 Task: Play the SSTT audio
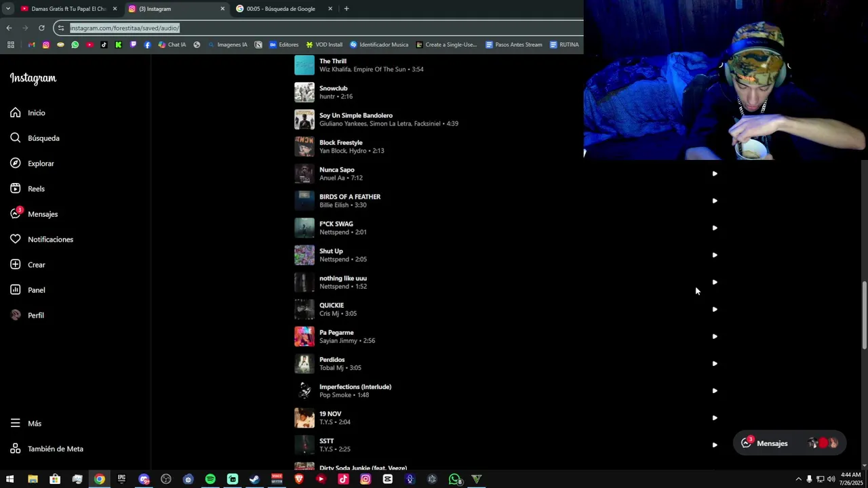tap(715, 445)
